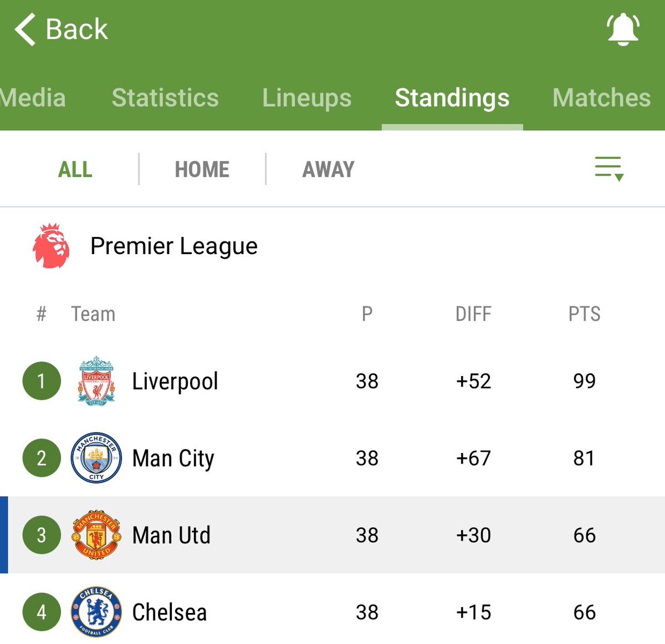Select the ALL standings filter
The image size is (665, 644).
[x=75, y=169]
